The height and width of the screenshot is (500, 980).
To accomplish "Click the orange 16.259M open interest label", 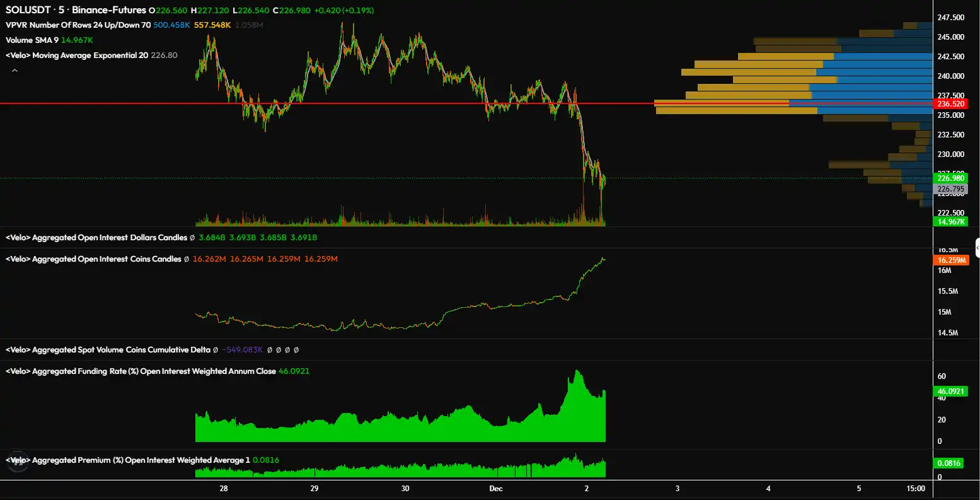I will tap(948, 260).
